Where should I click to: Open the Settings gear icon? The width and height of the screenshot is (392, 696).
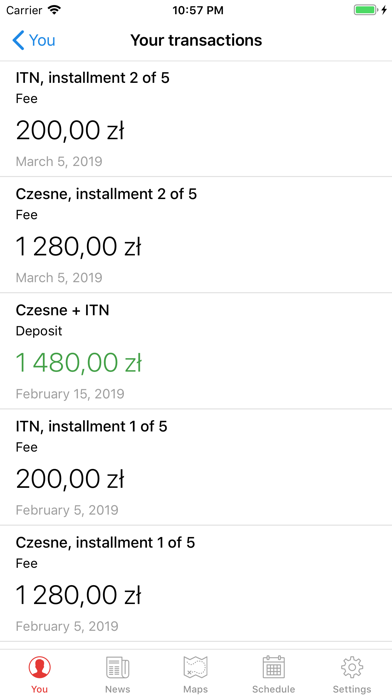(x=352, y=667)
